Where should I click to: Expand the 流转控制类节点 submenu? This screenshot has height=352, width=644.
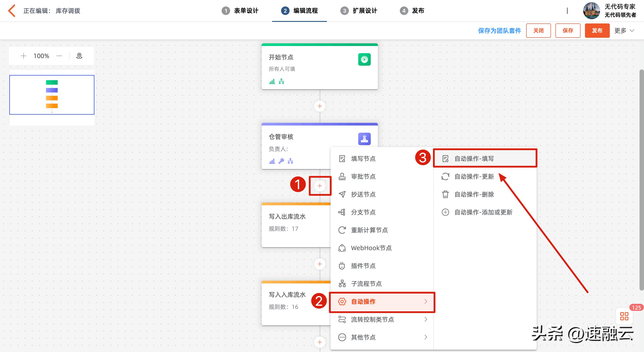point(373,320)
